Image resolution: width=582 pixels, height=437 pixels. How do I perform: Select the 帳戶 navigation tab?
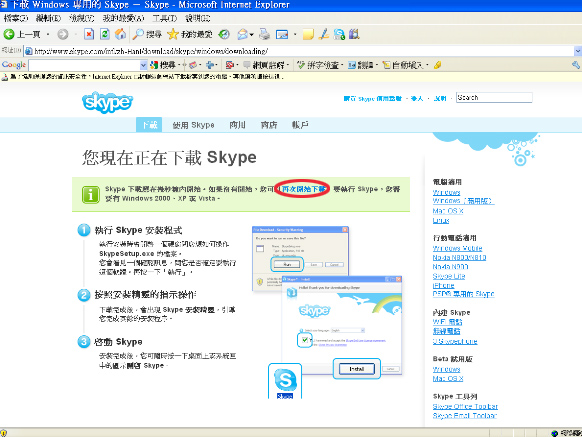point(300,125)
